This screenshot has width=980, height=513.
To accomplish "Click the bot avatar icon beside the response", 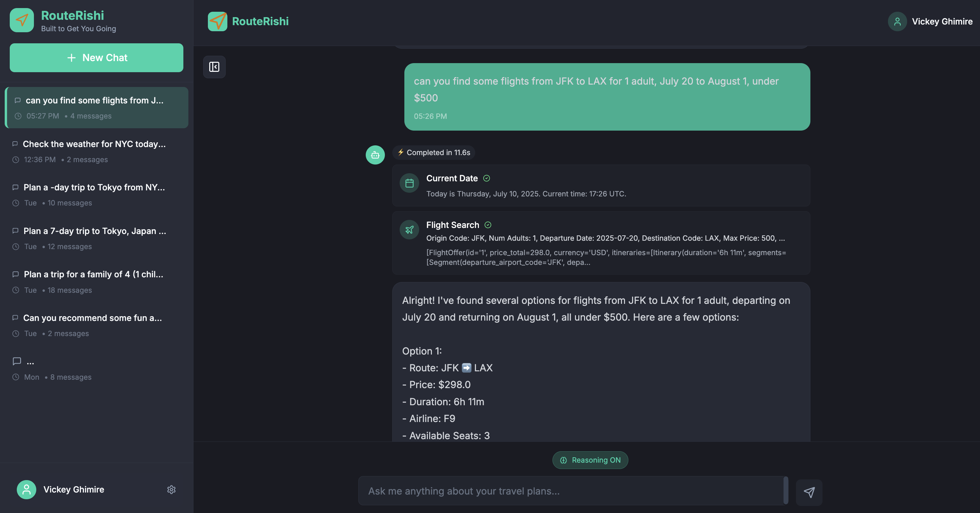I will click(x=375, y=155).
